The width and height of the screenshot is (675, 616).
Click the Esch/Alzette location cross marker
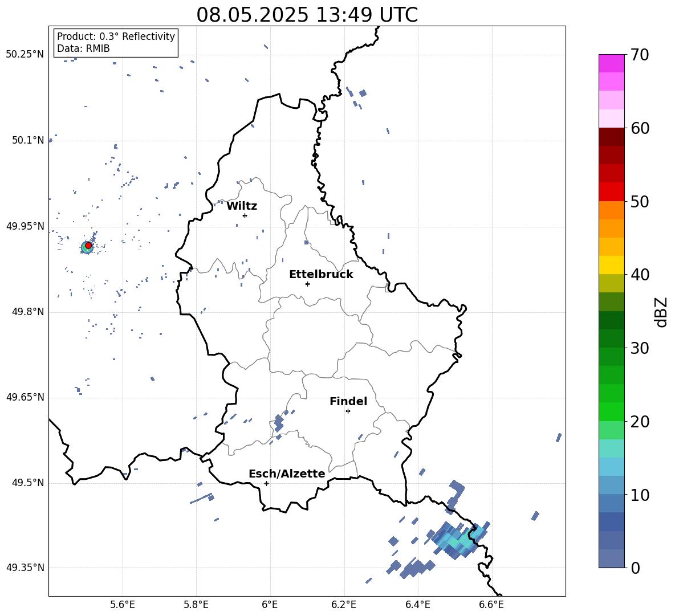[x=266, y=483]
